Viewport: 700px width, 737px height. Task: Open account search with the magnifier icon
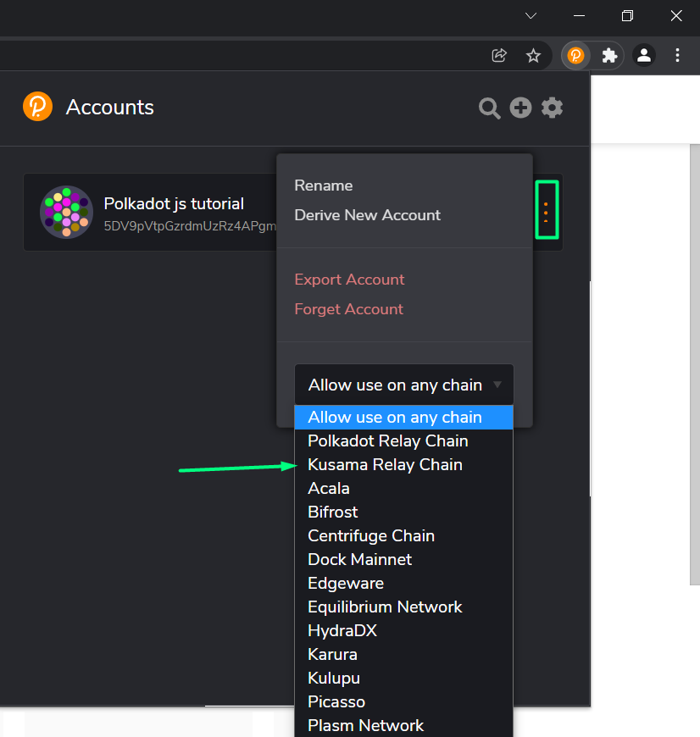pyautogui.click(x=489, y=108)
